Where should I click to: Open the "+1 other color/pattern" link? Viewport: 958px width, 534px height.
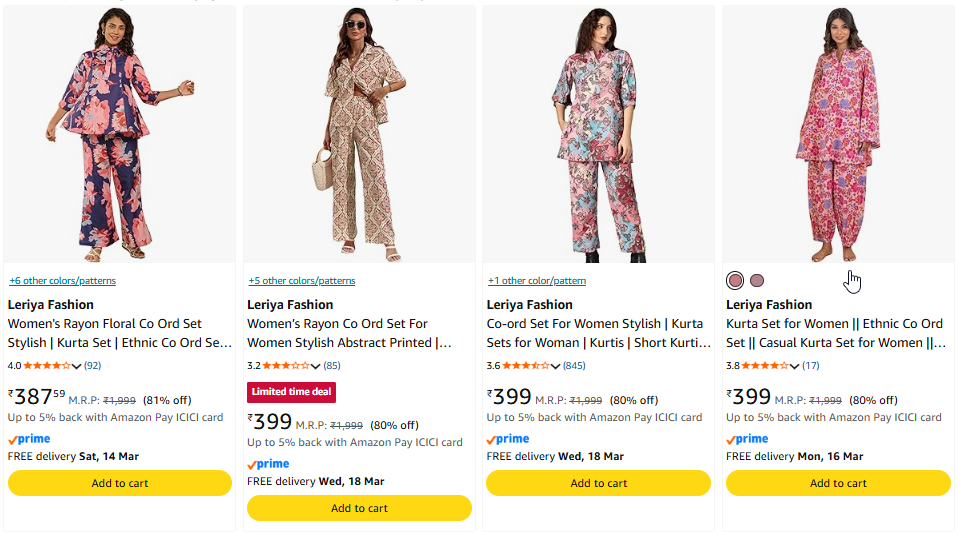click(x=536, y=281)
